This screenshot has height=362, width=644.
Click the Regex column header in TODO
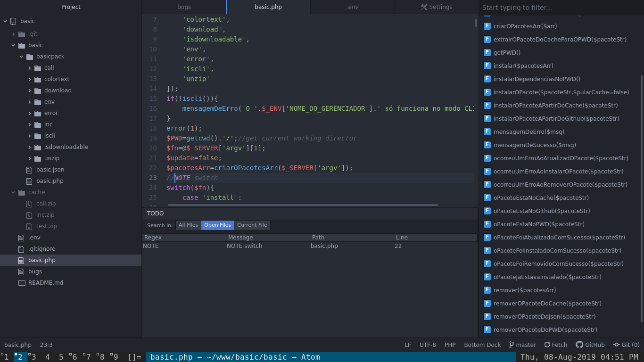(184, 238)
